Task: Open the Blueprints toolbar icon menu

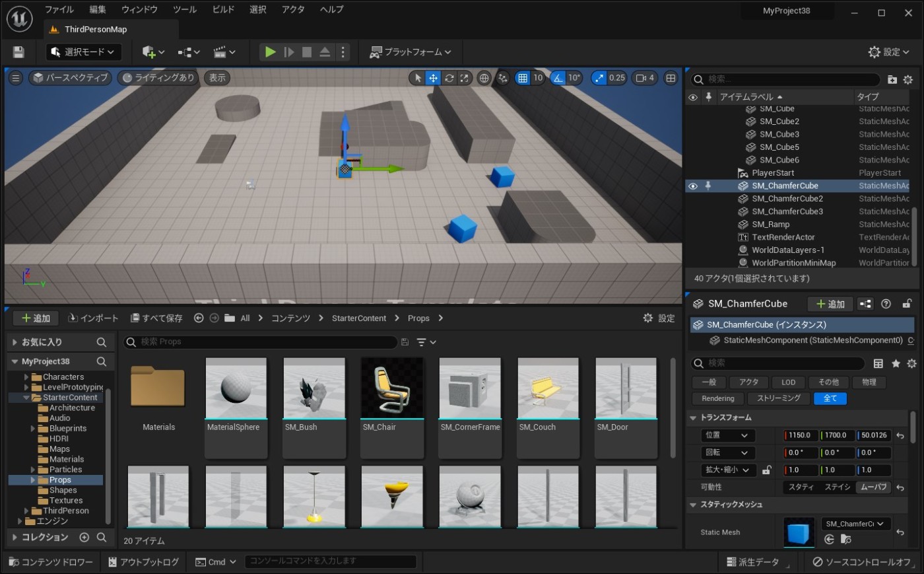Action: 189,52
